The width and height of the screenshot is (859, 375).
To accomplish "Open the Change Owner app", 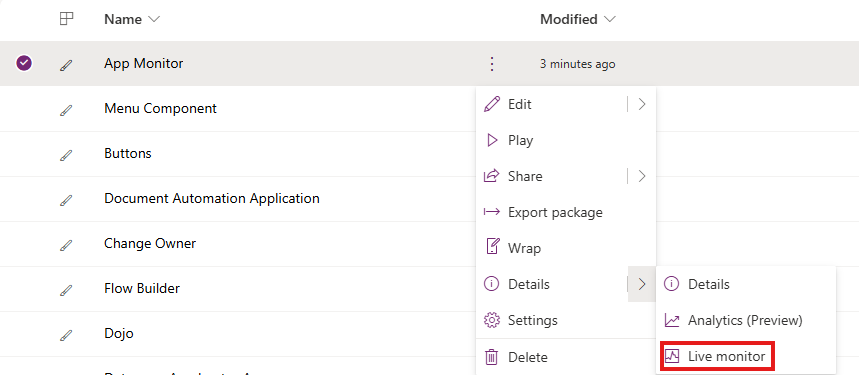I will pos(150,244).
